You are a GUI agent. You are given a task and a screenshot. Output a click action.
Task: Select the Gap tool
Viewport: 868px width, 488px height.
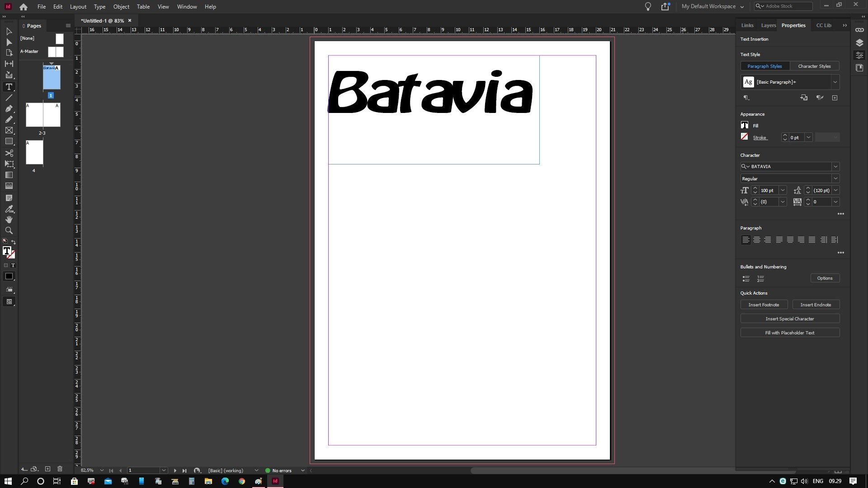pyautogui.click(x=9, y=64)
